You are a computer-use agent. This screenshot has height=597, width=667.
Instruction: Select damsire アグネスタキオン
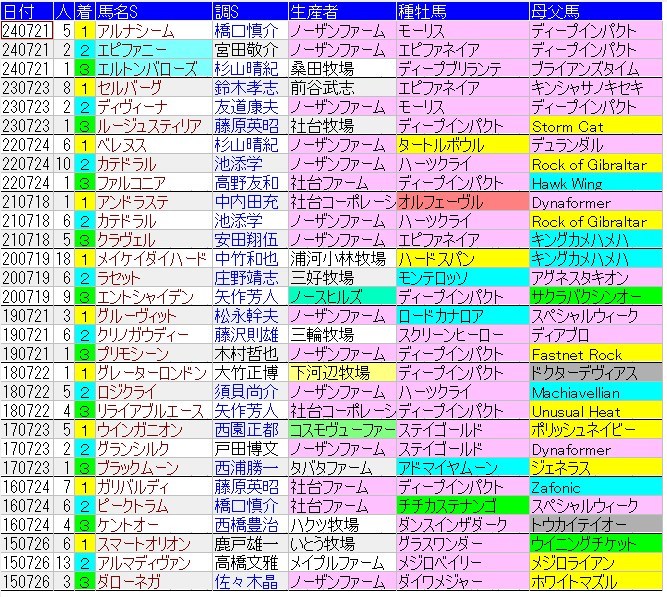pos(596,277)
